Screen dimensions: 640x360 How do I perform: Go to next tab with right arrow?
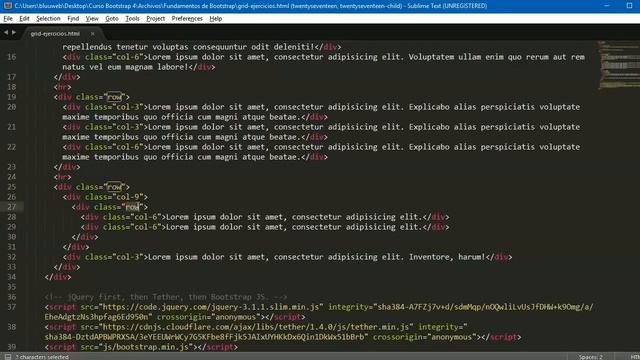pos(14,32)
